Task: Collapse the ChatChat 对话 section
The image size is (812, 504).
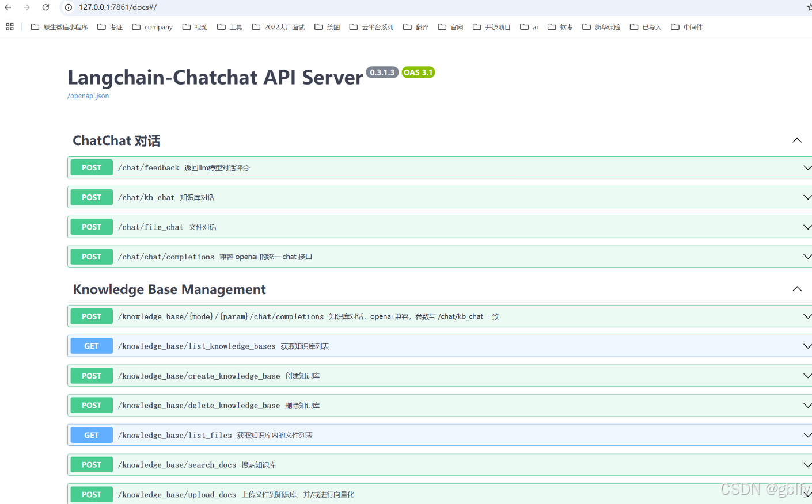Action: [x=796, y=140]
